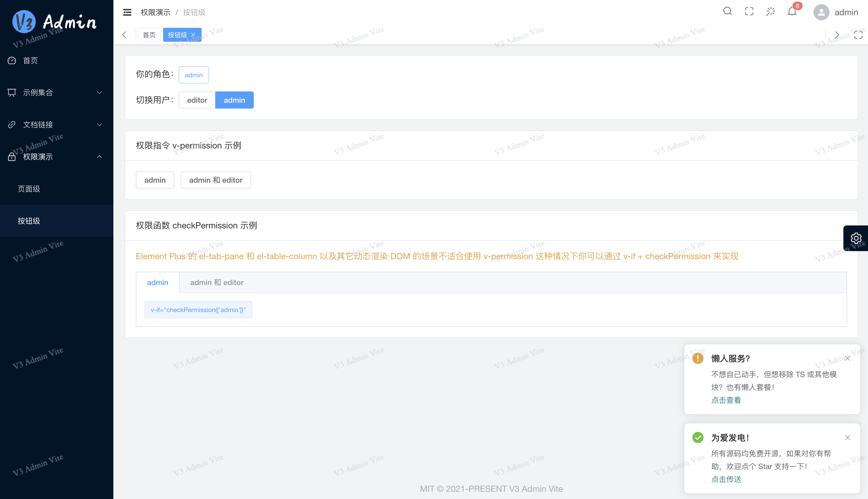Open the settings gear panel on the right edge

pyautogui.click(x=856, y=238)
